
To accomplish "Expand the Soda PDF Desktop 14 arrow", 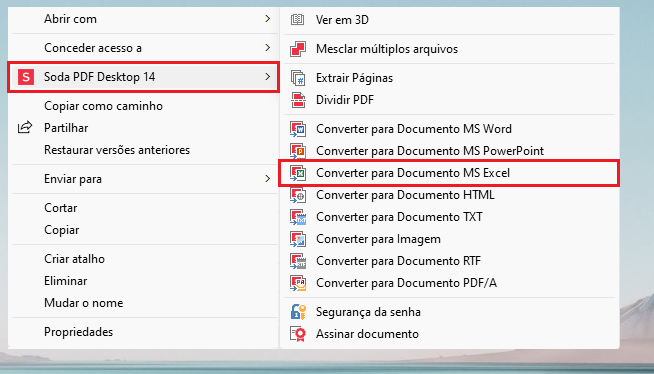I will [267, 77].
